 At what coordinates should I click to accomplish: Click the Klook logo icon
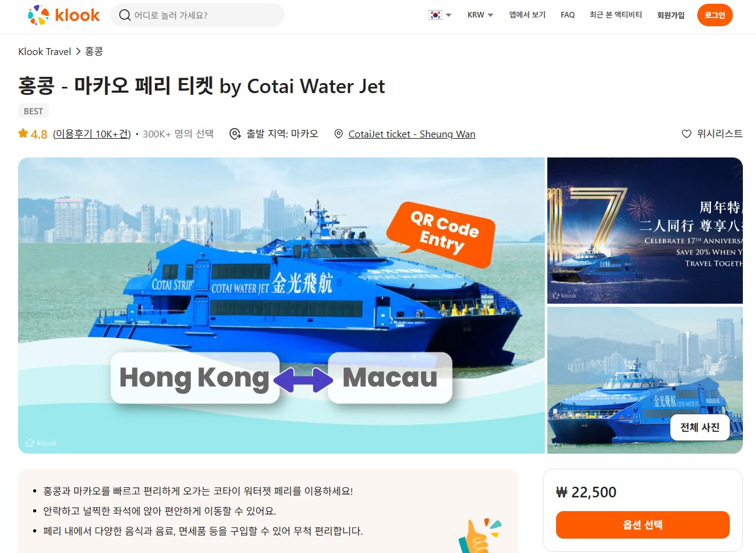[x=38, y=15]
